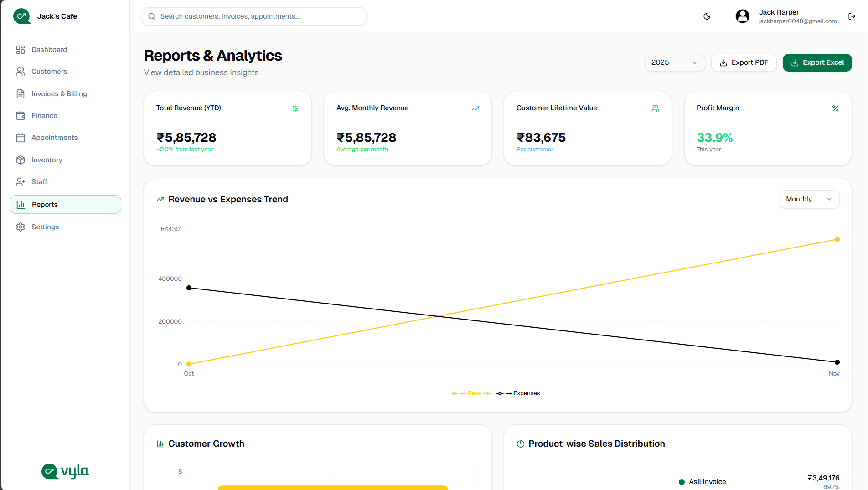Image resolution: width=868 pixels, height=490 pixels.
Task: Select the Appointments calendar icon
Action: (21, 137)
